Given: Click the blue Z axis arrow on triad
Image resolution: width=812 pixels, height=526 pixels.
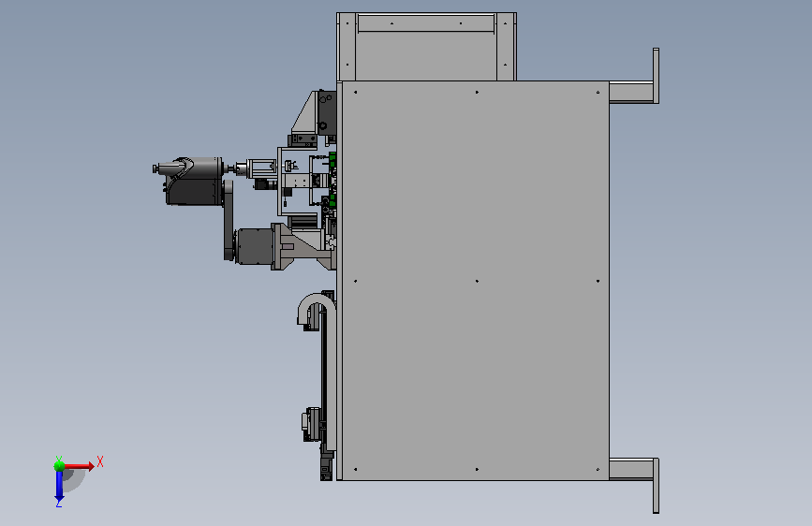Looking at the screenshot, I should pos(59,487).
